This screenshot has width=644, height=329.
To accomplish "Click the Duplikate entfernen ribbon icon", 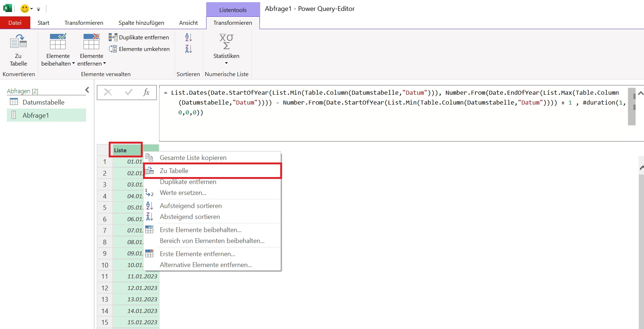I will pos(113,37).
